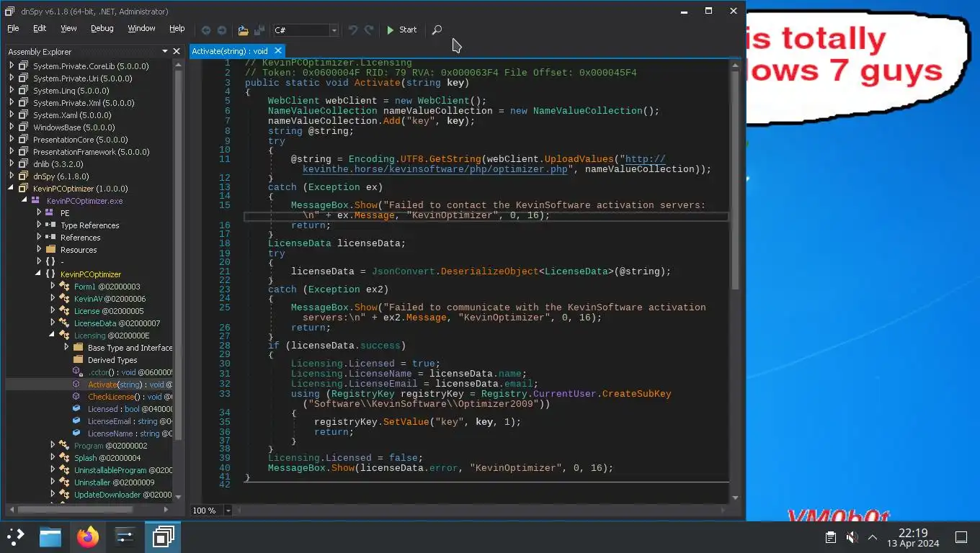Click the field icon beside Licensed : bool
Screen dimensions: 980x553
(78, 409)
